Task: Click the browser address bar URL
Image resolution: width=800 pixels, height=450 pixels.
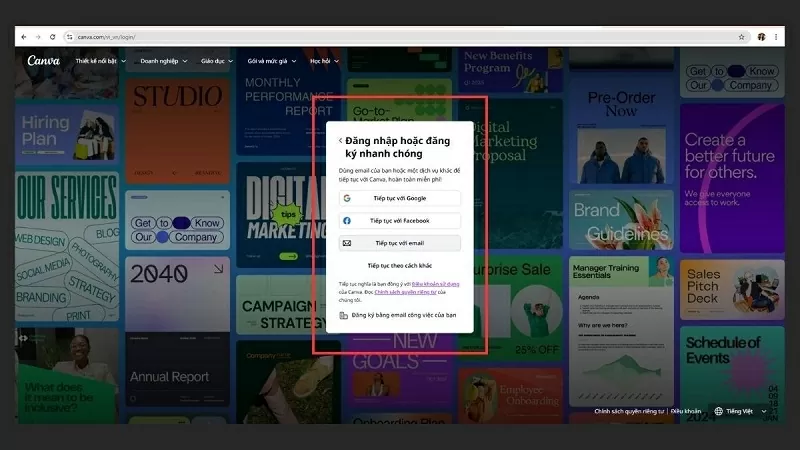Action: [105, 37]
